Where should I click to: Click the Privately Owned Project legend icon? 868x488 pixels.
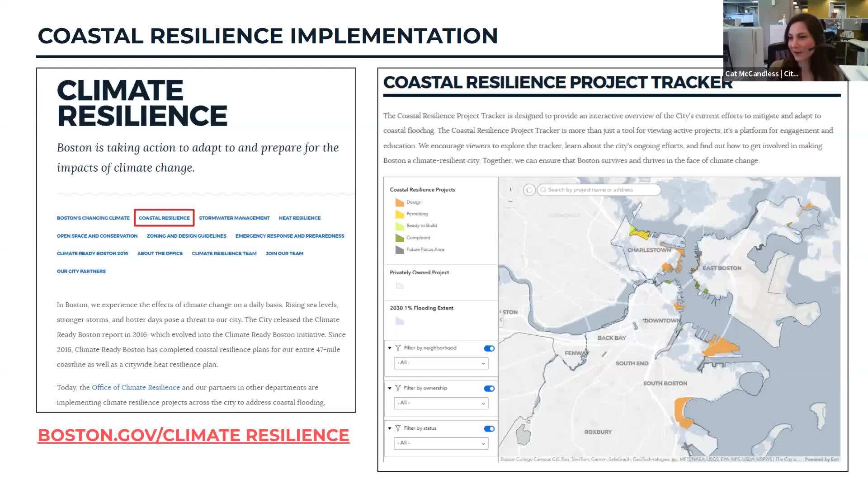[x=399, y=286]
